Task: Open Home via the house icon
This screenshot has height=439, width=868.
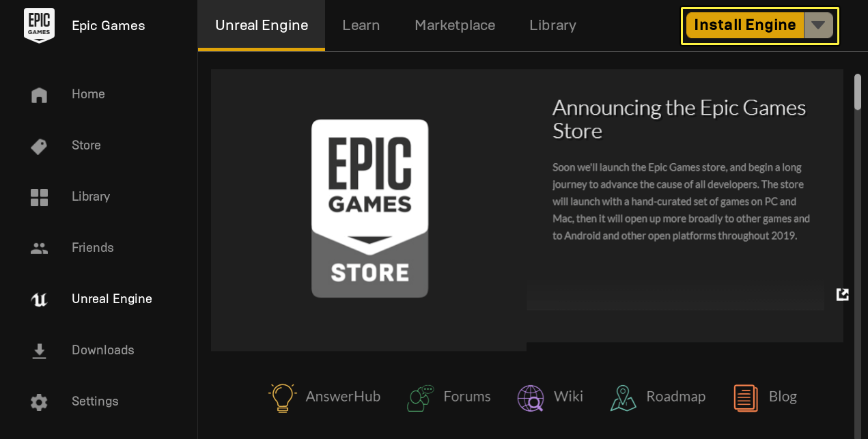Action: click(39, 94)
